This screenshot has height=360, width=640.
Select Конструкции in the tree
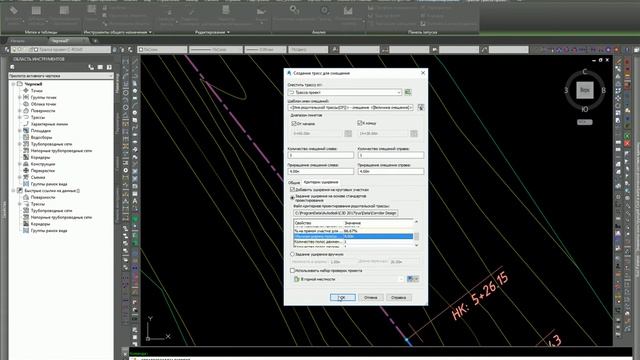pos(42,164)
